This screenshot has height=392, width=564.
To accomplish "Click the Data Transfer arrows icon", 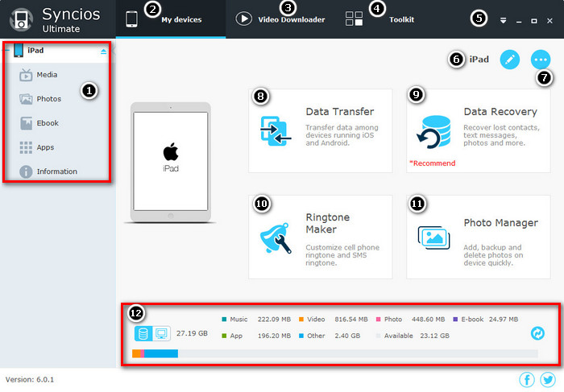I will point(276,130).
